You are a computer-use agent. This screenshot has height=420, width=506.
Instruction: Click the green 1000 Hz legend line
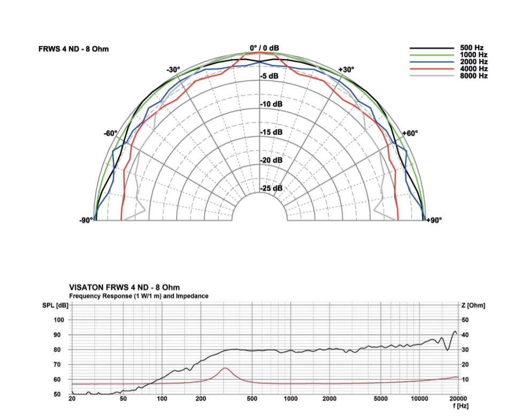[430, 55]
